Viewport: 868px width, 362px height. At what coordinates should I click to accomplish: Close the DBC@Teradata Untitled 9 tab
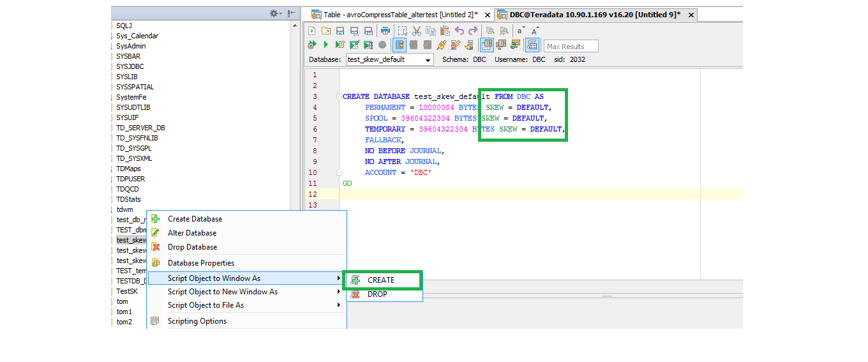[x=690, y=15]
